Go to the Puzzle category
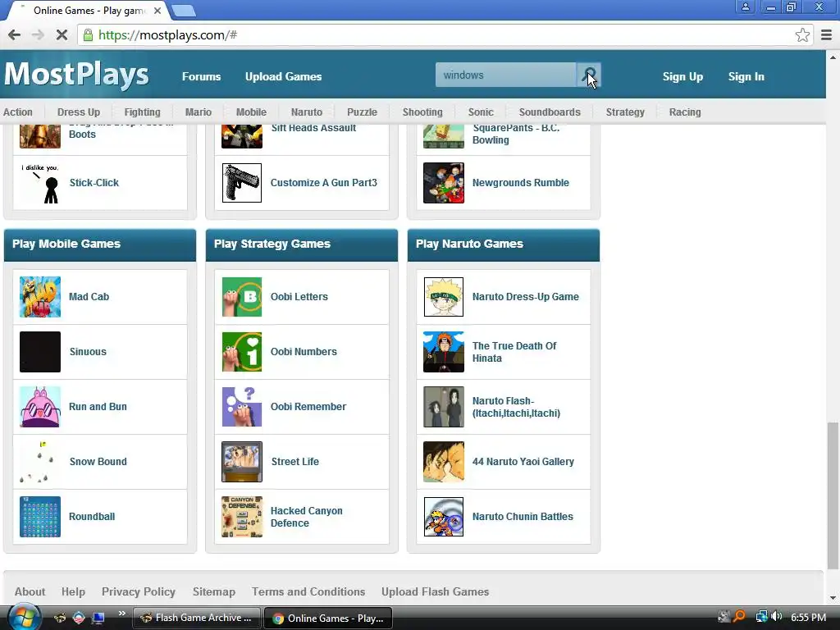 [x=362, y=112]
